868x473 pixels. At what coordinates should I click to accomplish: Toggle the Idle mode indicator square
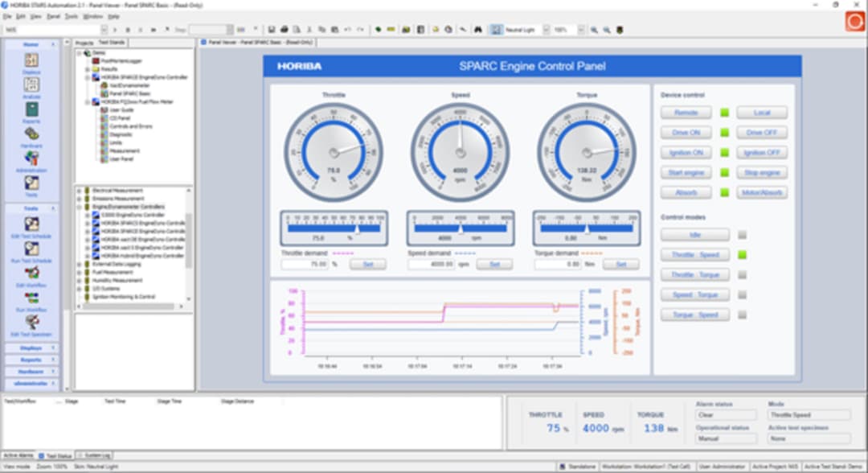(743, 235)
